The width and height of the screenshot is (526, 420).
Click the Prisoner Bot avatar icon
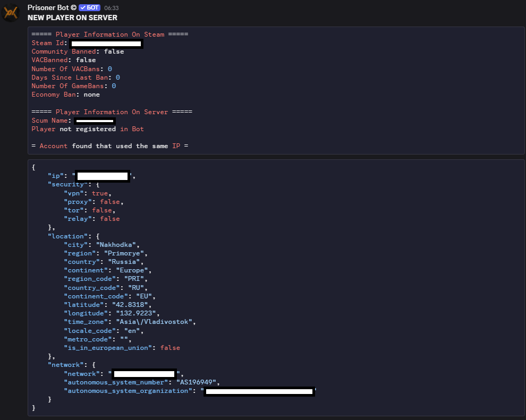tap(11, 13)
